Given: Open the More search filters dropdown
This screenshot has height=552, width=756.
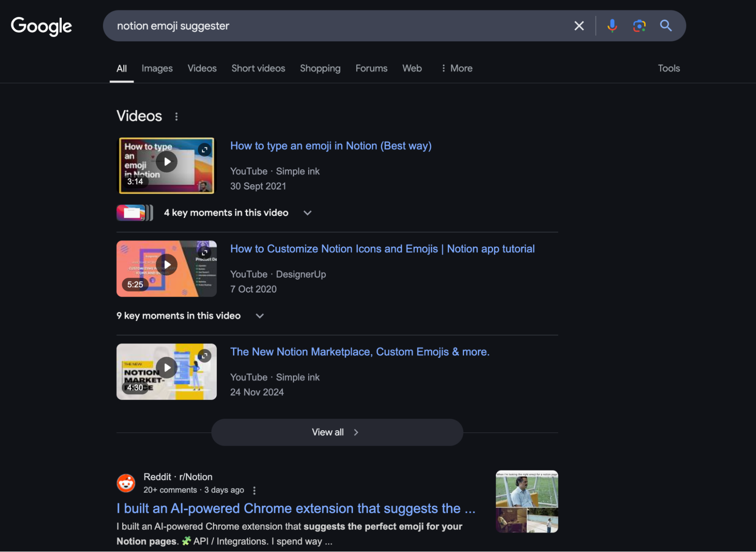Looking at the screenshot, I should coord(457,68).
